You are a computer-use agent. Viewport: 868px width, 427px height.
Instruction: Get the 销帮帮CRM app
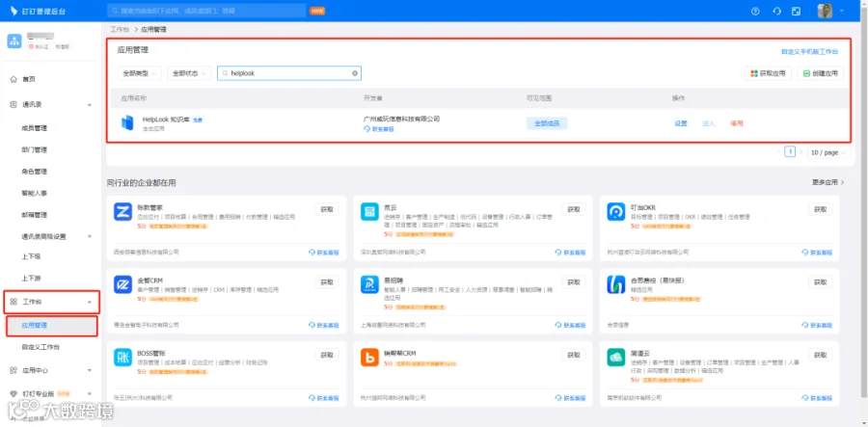574,355
